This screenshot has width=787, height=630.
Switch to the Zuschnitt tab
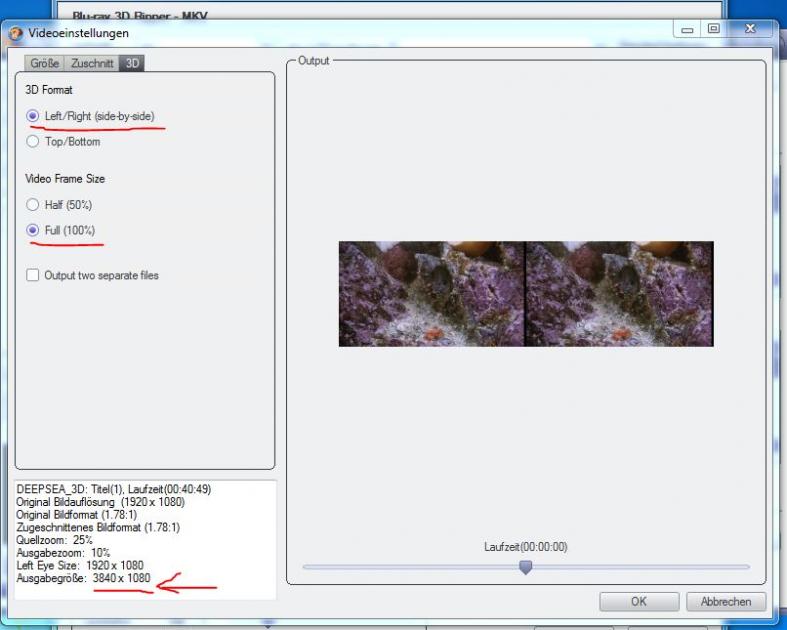click(x=92, y=63)
